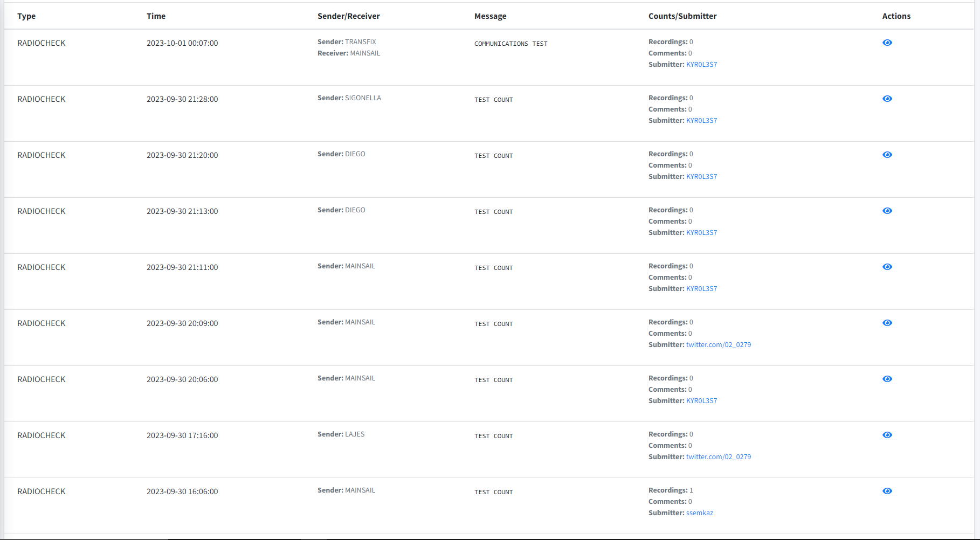Click the Type column header

pos(26,16)
